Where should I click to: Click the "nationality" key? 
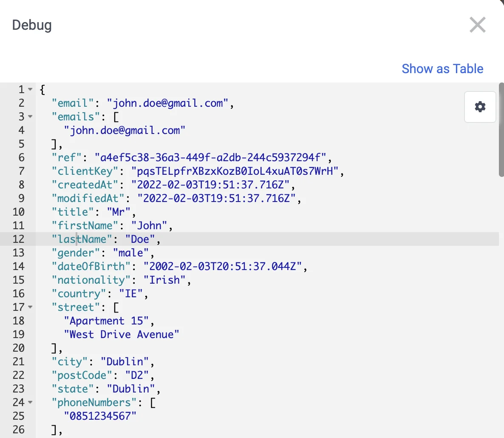[91, 280]
